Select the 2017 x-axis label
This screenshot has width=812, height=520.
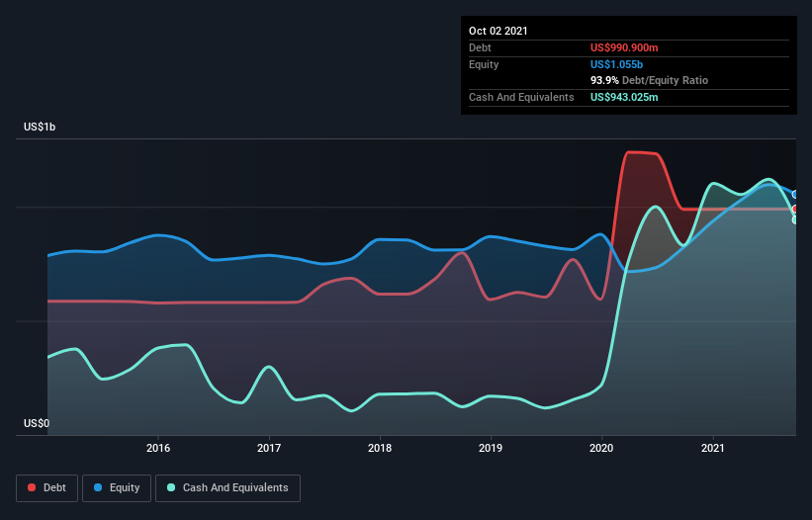(269, 448)
